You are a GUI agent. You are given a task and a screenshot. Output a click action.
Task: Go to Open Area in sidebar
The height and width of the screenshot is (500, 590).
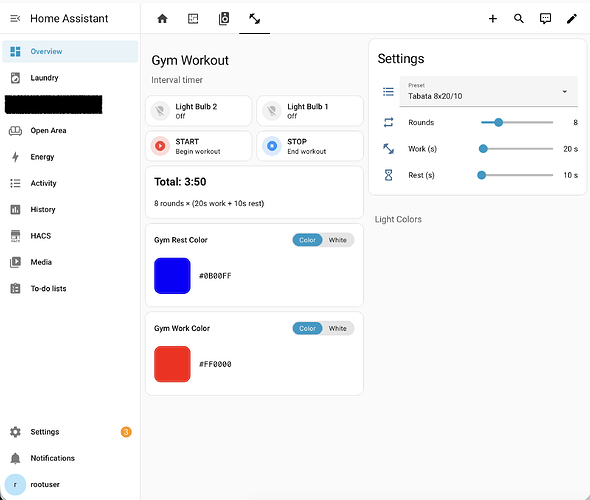(70, 131)
